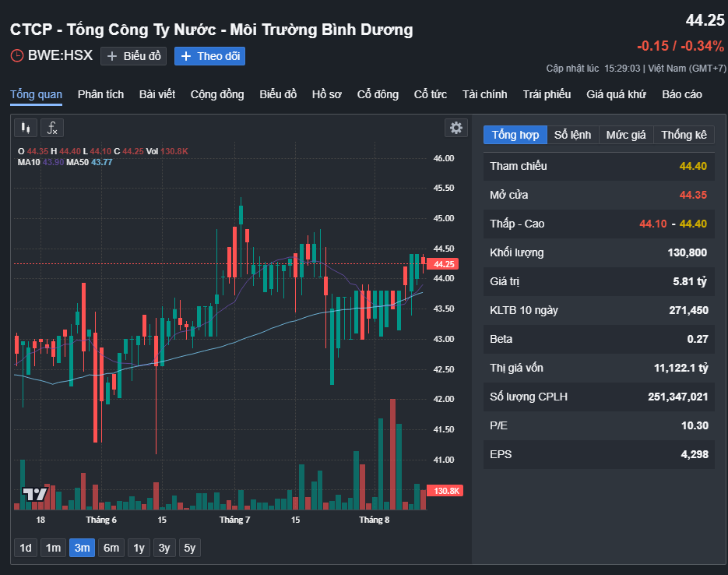Select the Mức giá panel tab
This screenshot has width=728, height=575.
[x=626, y=135]
